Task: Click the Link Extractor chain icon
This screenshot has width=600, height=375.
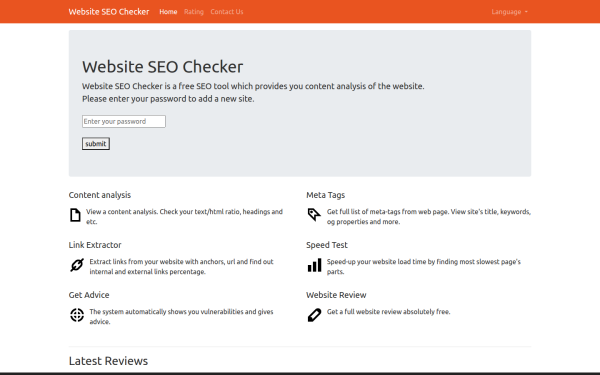Action: coord(77,265)
